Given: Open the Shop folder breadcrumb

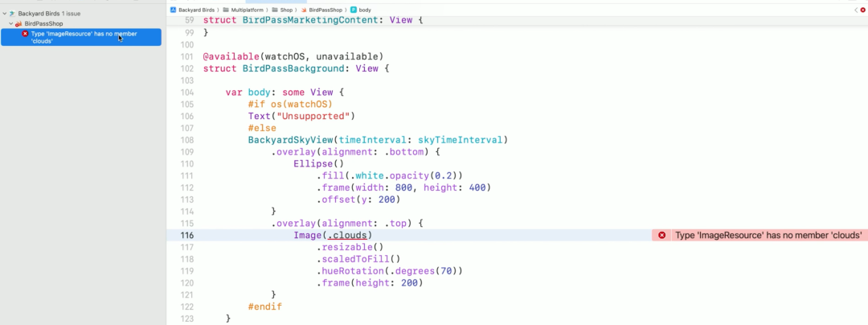Looking at the screenshot, I should (282, 10).
